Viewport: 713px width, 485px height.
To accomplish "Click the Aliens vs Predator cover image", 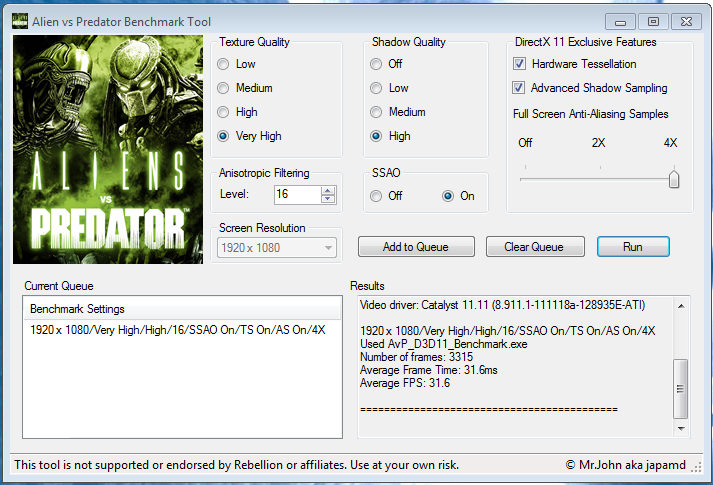I will click(x=108, y=150).
